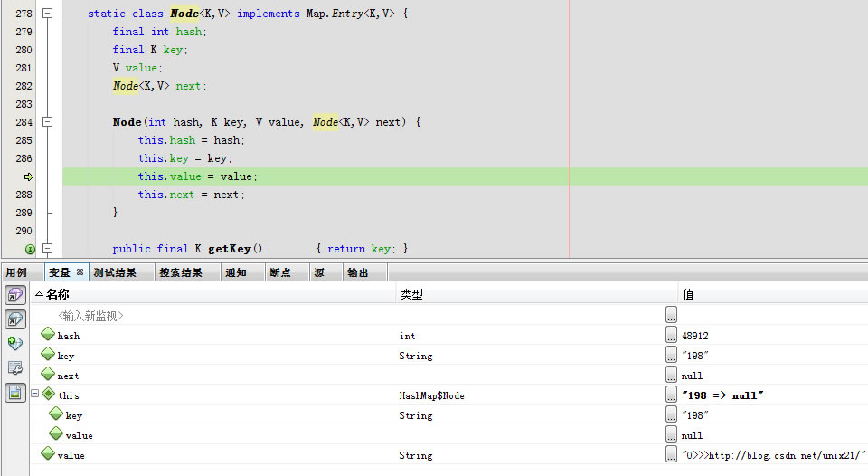The width and height of the screenshot is (868, 476).
Task: Collapse the Node class fold at line 278
Action: (48, 14)
